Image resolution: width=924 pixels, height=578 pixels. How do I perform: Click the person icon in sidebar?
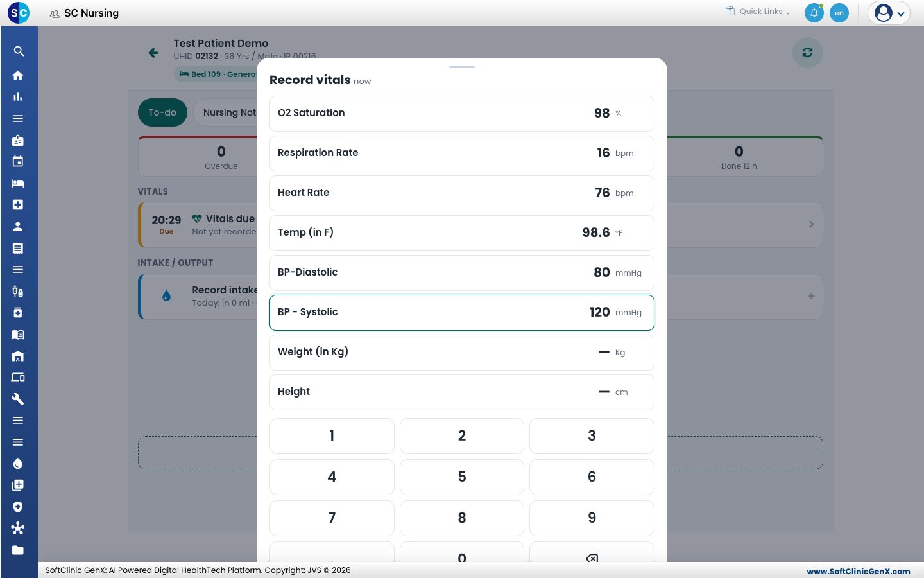(x=18, y=226)
